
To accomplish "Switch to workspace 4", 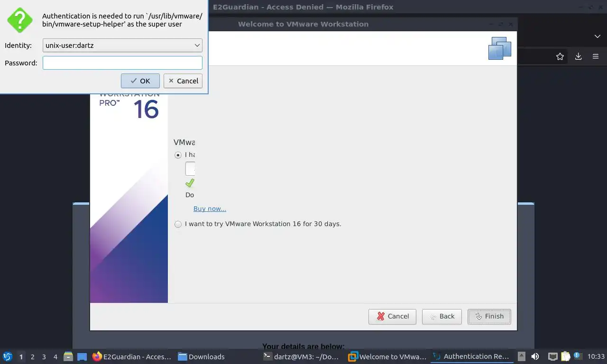I will (55, 357).
